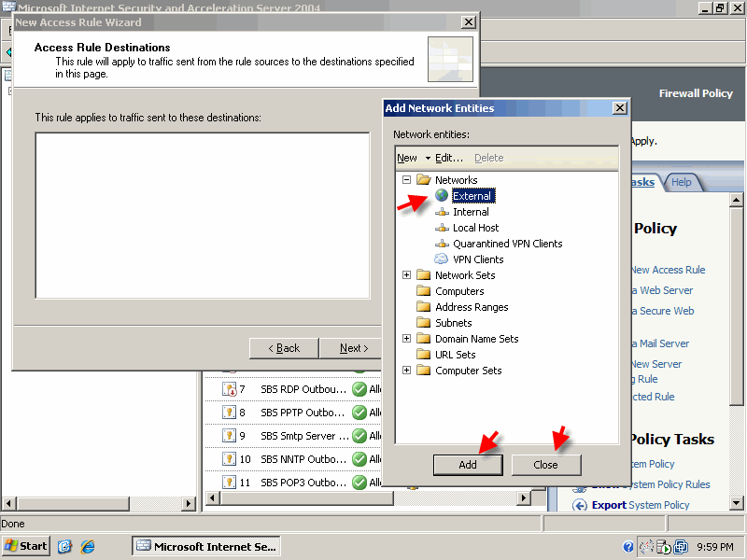Click rule 10 SBS NNTP Outbound icon
This screenshot has width=747, height=560.
(229, 458)
